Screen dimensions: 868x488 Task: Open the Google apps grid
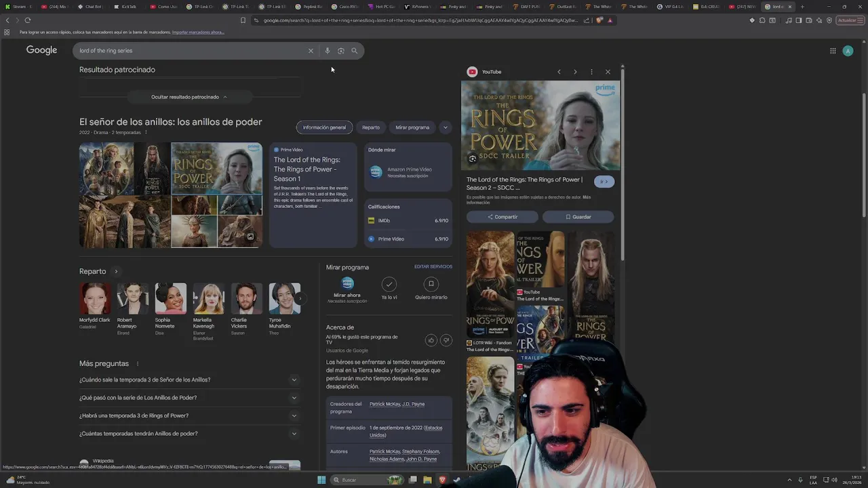[x=833, y=51]
